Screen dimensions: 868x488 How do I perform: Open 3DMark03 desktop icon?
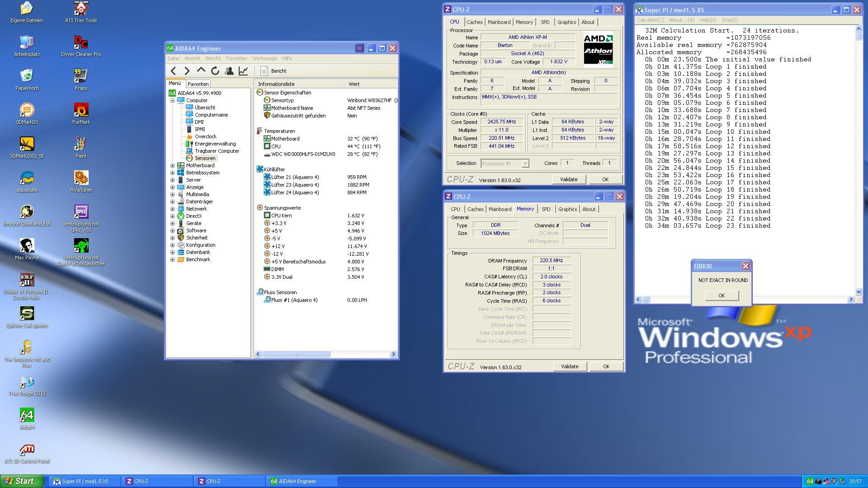pos(27,114)
